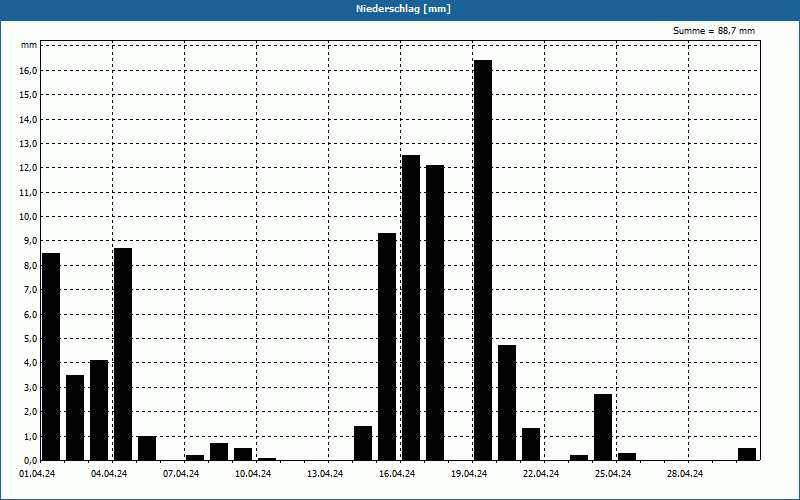Screen dimensions: 800x500
Task: Click the y-axis value "14,0"
Action: coord(29,119)
